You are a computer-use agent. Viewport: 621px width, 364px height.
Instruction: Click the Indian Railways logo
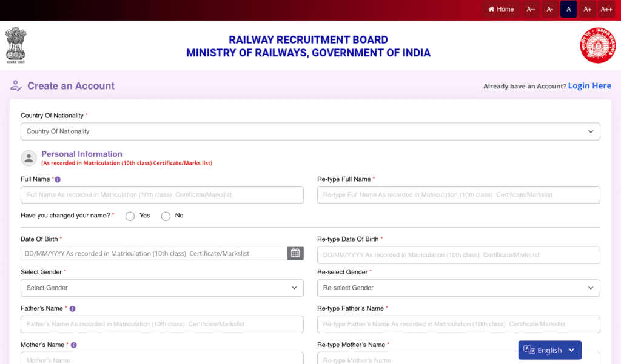597,45
